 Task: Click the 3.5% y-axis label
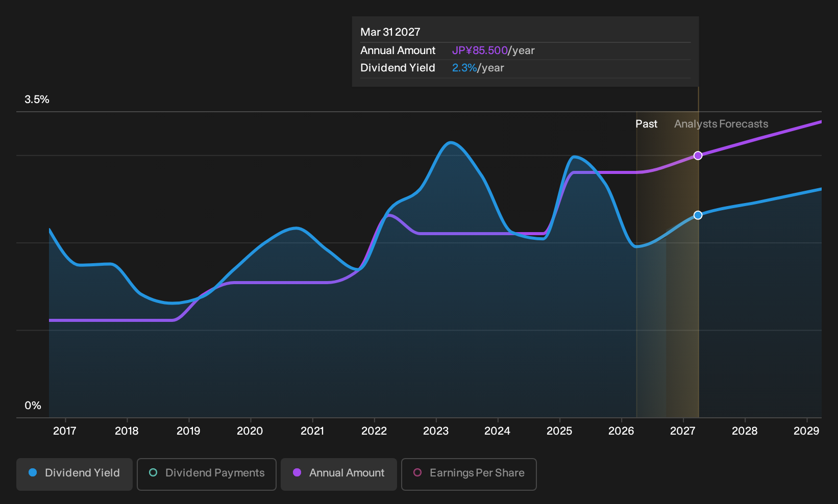click(37, 99)
